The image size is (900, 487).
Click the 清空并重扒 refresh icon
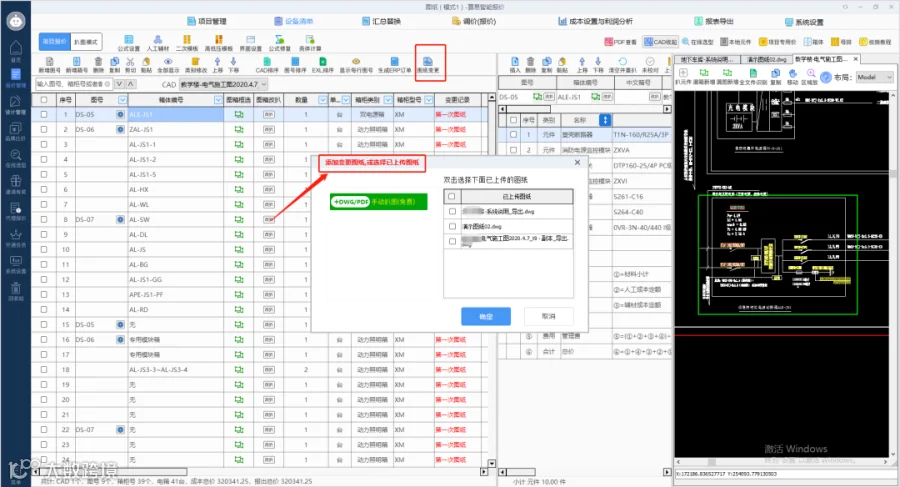point(622,64)
